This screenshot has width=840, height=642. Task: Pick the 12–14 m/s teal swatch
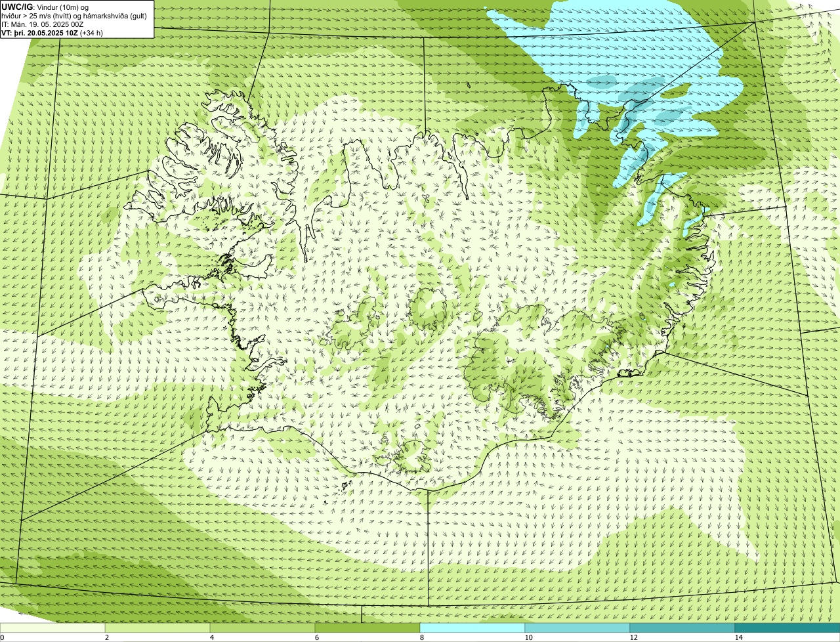(682, 628)
